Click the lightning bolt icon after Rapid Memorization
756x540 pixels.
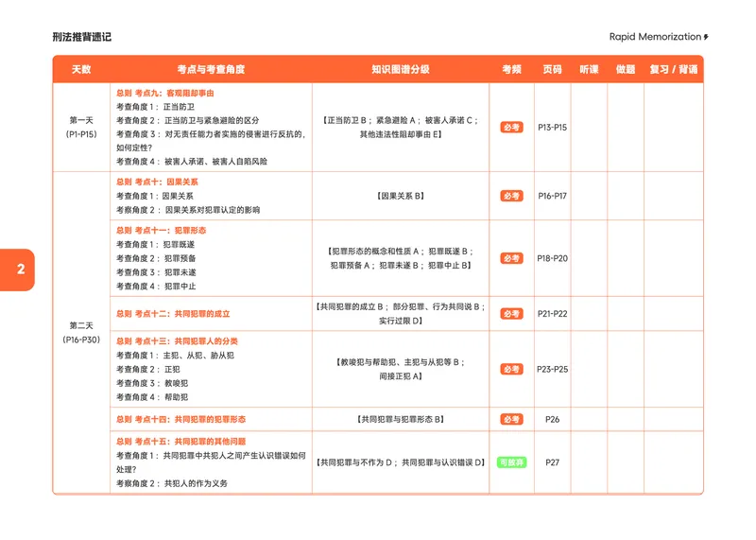706,37
